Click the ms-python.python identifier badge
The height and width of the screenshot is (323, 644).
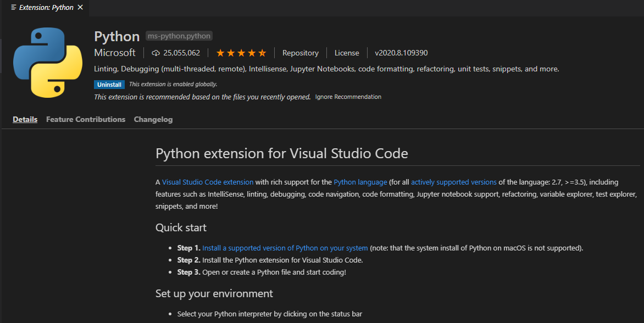tap(179, 36)
